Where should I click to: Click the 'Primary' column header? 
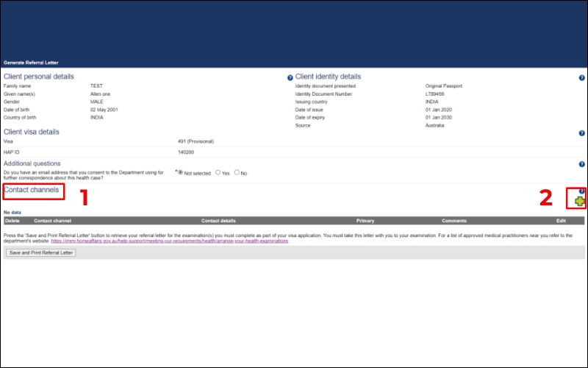pyautogui.click(x=365, y=221)
